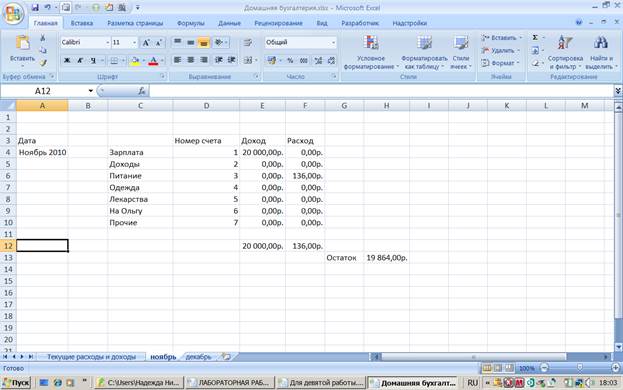
Task: Toggle bold Ж formatting
Action: coord(67,60)
